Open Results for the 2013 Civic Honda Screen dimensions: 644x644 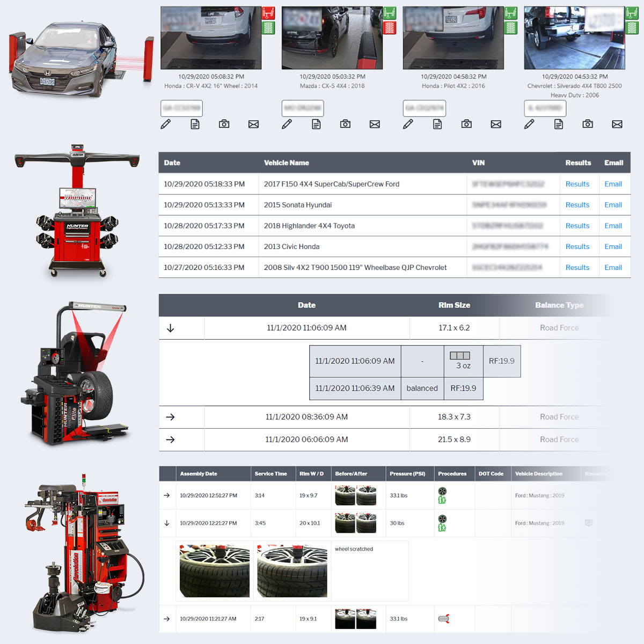tap(577, 247)
